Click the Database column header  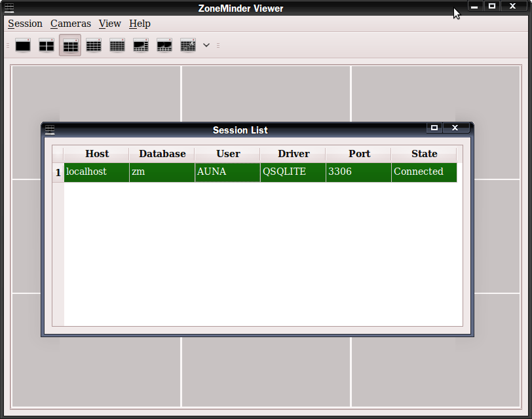click(x=162, y=154)
